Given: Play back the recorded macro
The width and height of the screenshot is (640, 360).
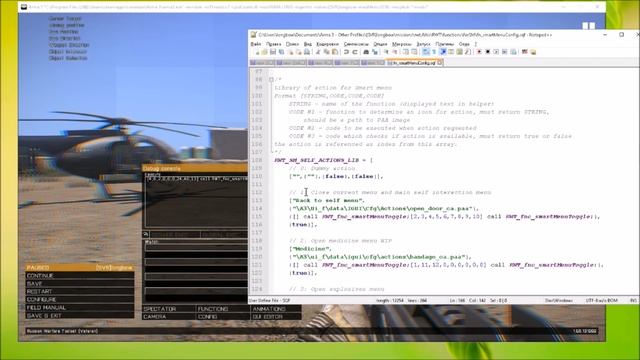Looking at the screenshot, I should 496,52.
